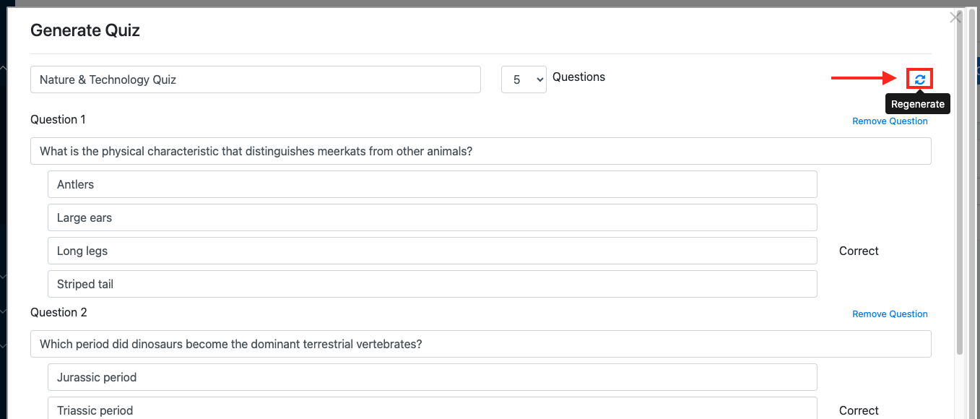Close the Generate Quiz dialog
Screen dimensions: 980x419
point(955,18)
